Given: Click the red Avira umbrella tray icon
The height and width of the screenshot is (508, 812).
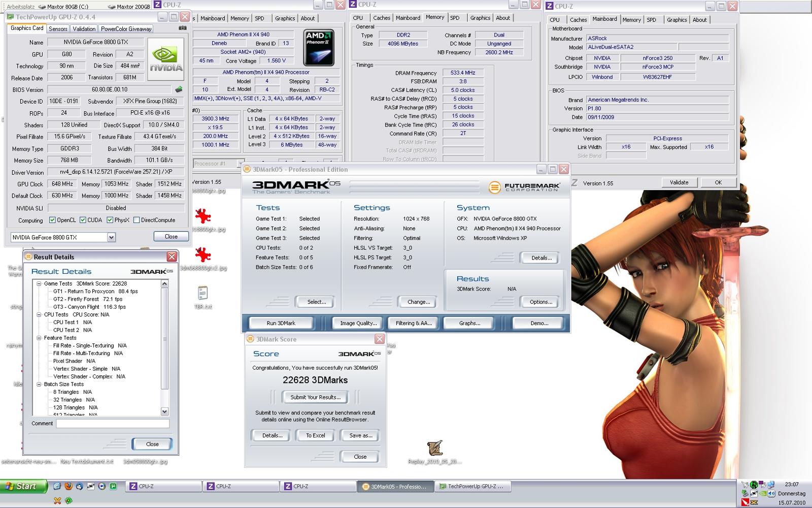Looking at the screenshot, I should [x=745, y=502].
